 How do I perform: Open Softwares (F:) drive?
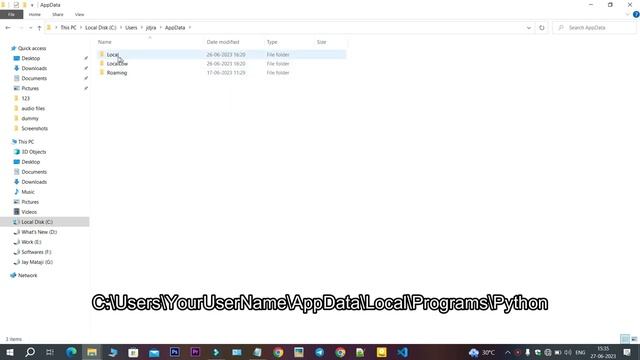tap(36, 252)
